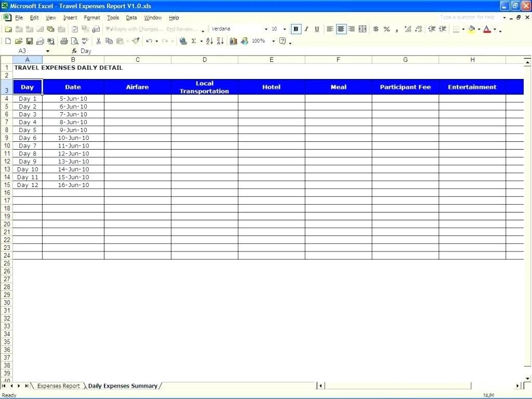Expand AutoSum functions dropdown arrow
Screen dimensions: 532x399
click(201, 41)
